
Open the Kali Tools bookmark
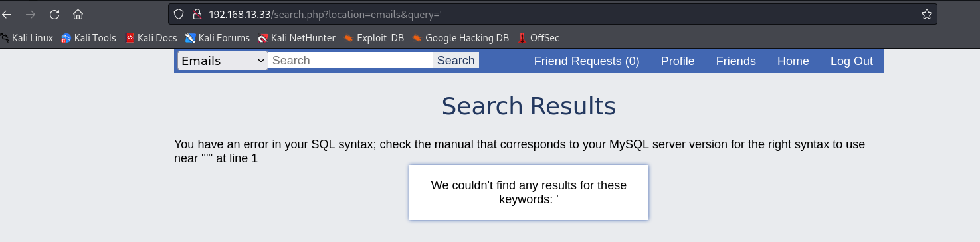pos(88,38)
